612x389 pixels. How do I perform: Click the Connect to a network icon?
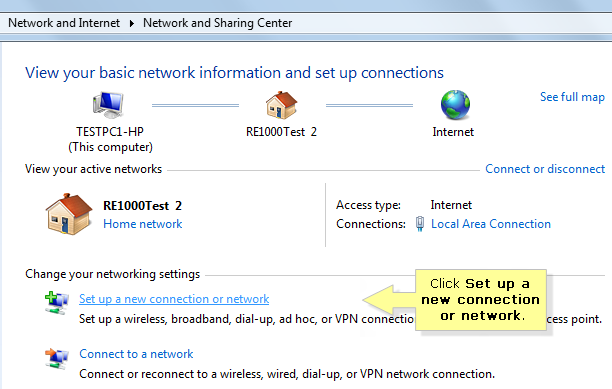(x=57, y=358)
